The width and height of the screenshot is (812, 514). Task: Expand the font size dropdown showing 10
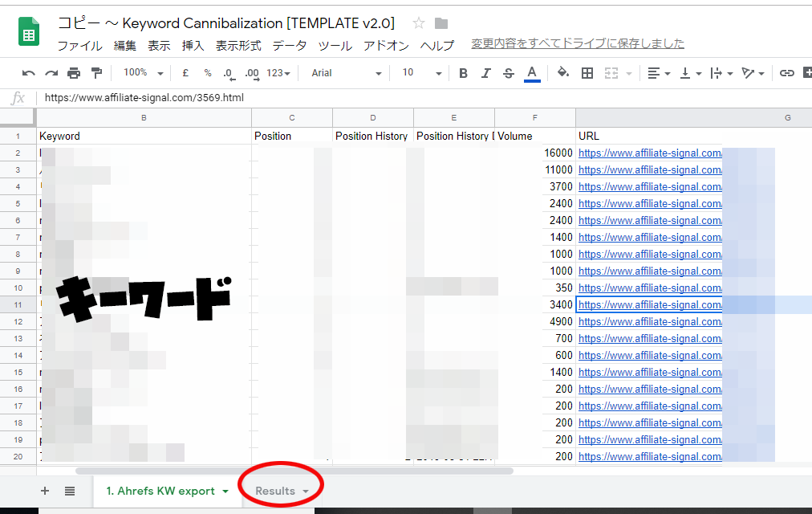tap(421, 73)
